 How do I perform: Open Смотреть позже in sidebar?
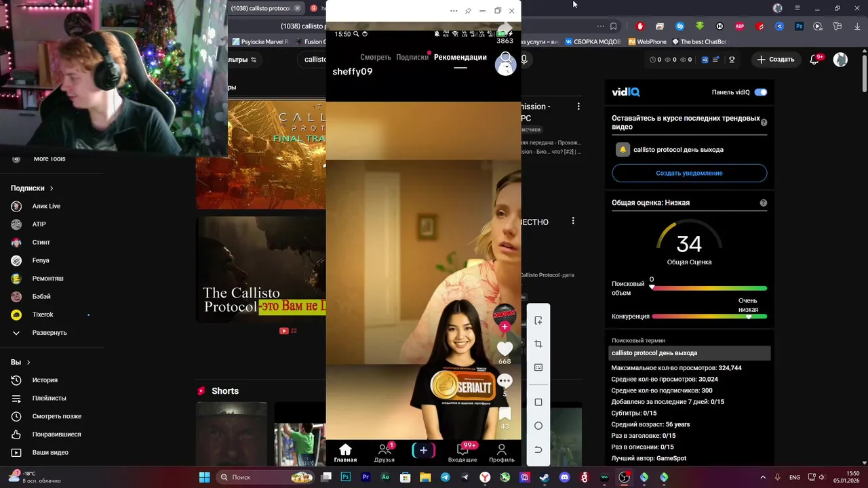[49, 416]
